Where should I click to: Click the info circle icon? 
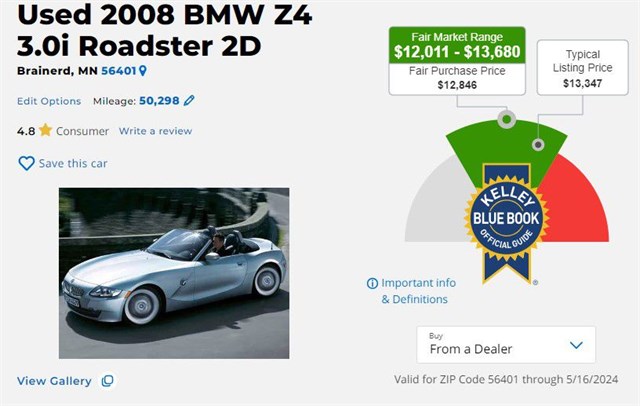click(372, 283)
